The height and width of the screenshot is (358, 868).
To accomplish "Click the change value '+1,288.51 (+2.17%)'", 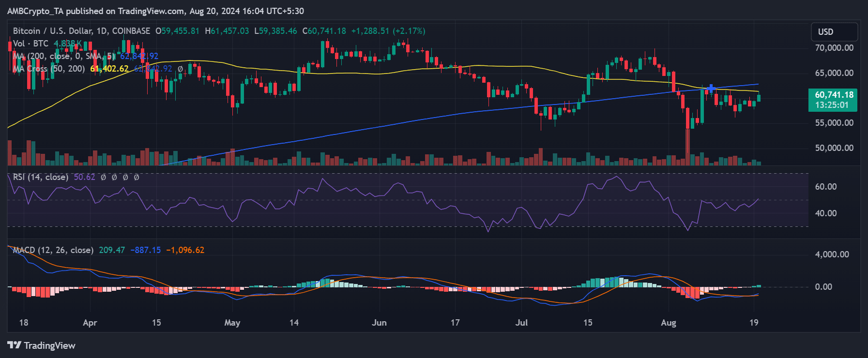I will pos(388,31).
